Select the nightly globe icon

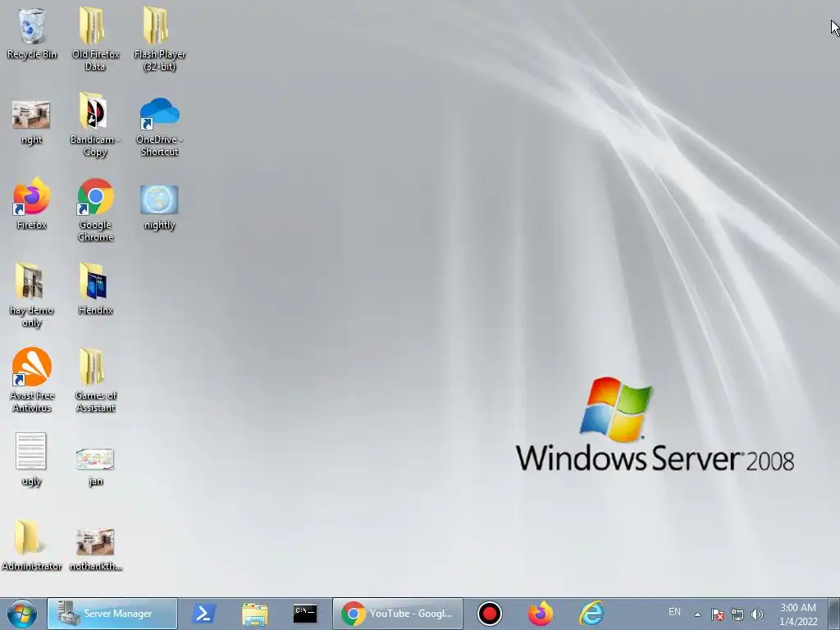(159, 208)
